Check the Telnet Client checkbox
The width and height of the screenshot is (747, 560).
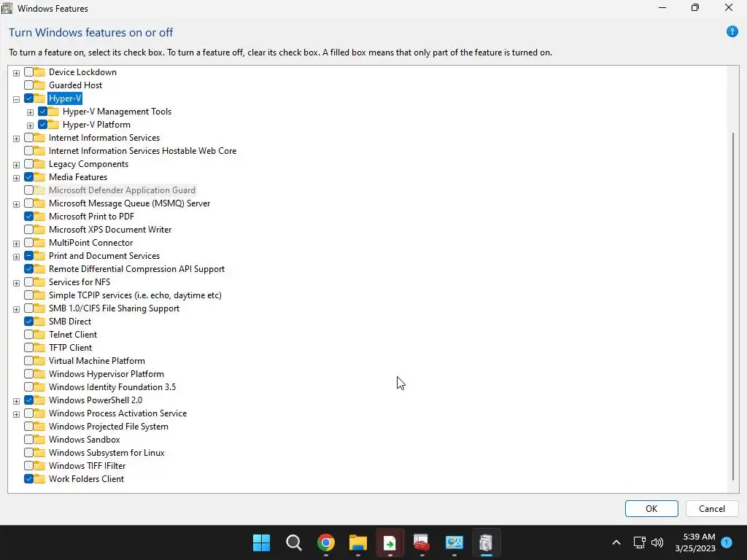28,334
